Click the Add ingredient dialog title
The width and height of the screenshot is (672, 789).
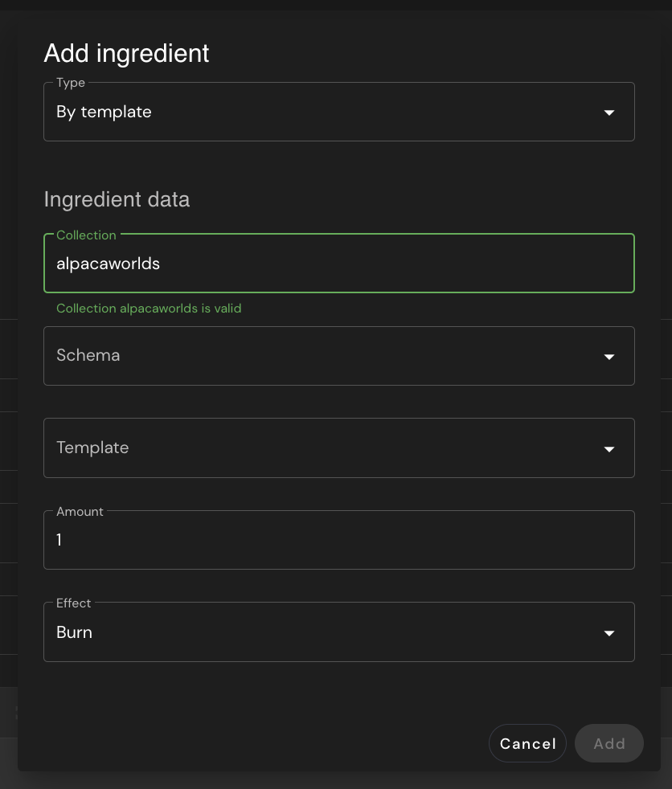[x=126, y=53]
